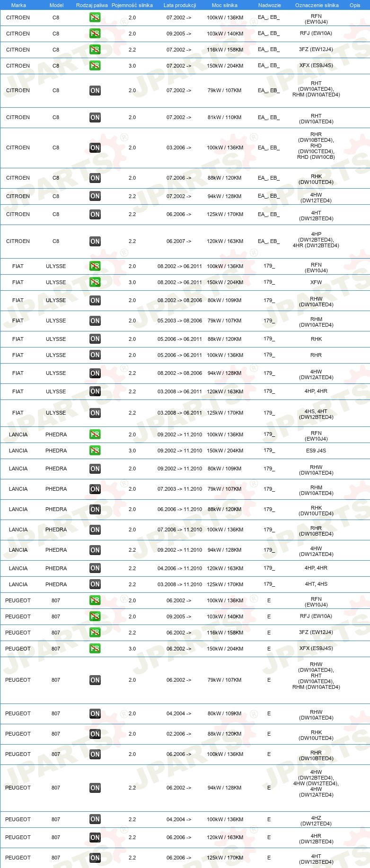Select the '4HZ (DW12TED4)' engine code cell
Image resolution: width=370 pixels, height=868 pixels.
(x=316, y=821)
